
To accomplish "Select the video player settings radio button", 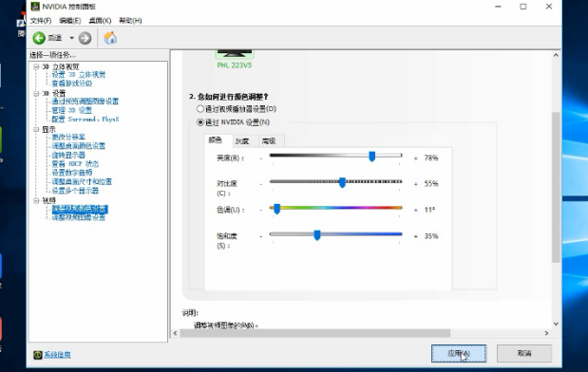I will point(200,108).
